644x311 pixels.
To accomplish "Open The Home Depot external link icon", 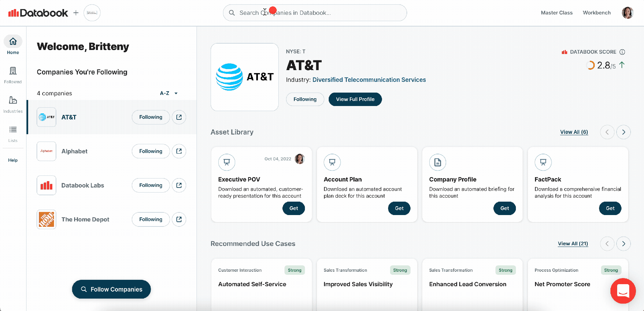I will [179, 219].
